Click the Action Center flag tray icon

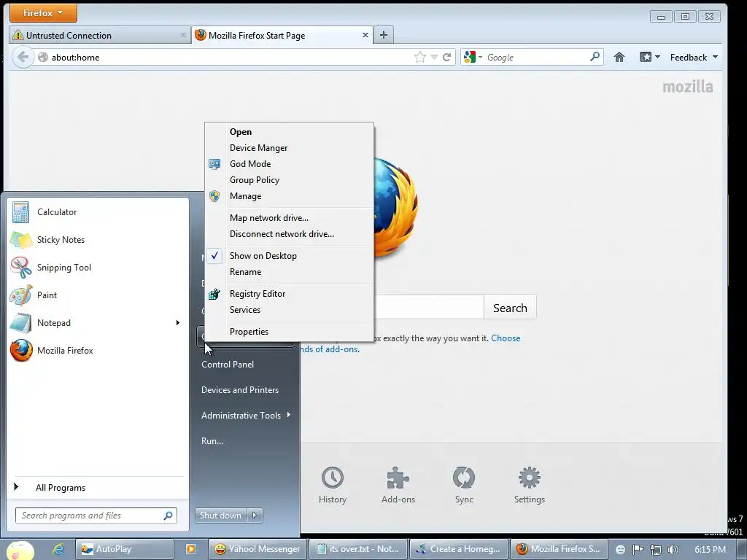[638, 549]
